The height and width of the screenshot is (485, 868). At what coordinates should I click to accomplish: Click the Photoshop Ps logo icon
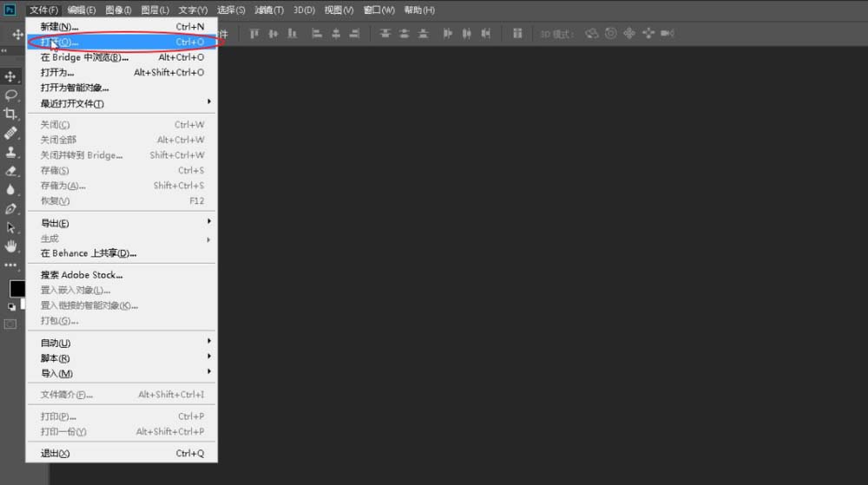coord(10,10)
